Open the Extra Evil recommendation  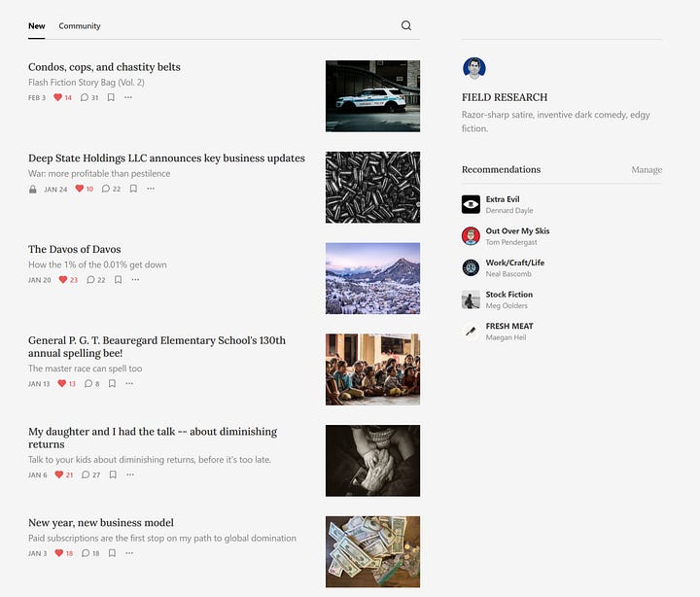[503, 199]
